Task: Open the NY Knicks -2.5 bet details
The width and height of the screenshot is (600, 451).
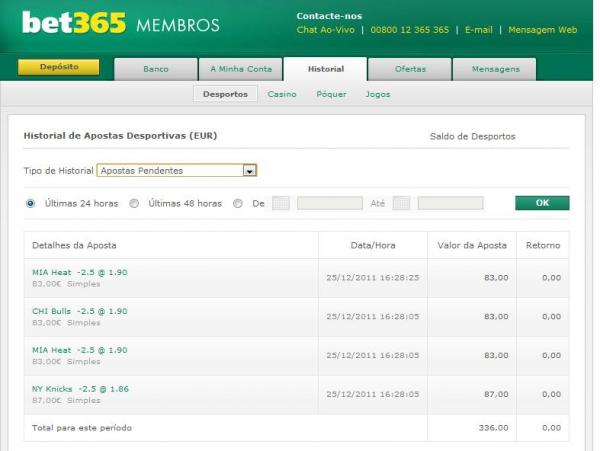Action: coord(81,389)
